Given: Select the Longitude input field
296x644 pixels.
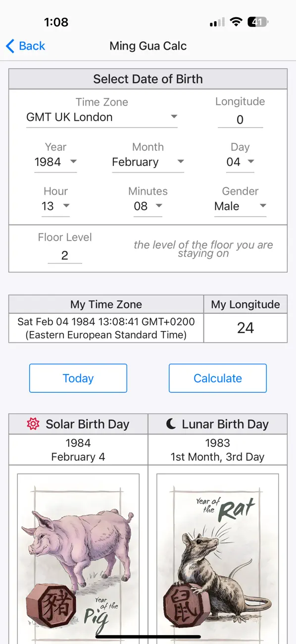Looking at the screenshot, I should [x=240, y=119].
